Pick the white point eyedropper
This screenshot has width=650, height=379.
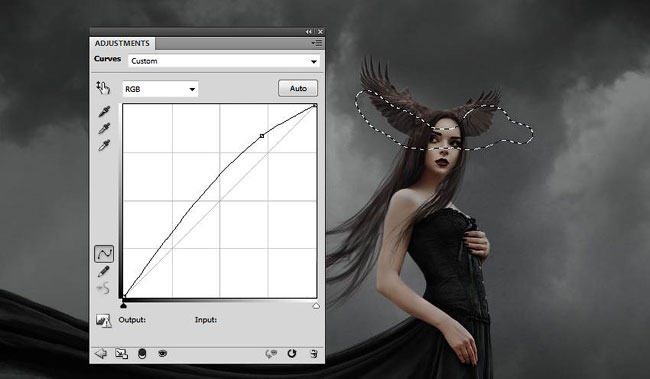point(104,146)
